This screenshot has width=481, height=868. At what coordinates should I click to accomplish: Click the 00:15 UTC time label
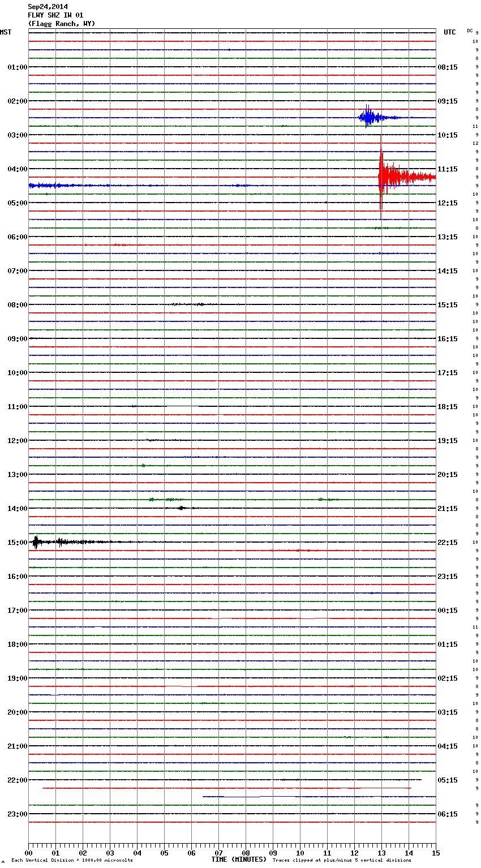[448, 611]
